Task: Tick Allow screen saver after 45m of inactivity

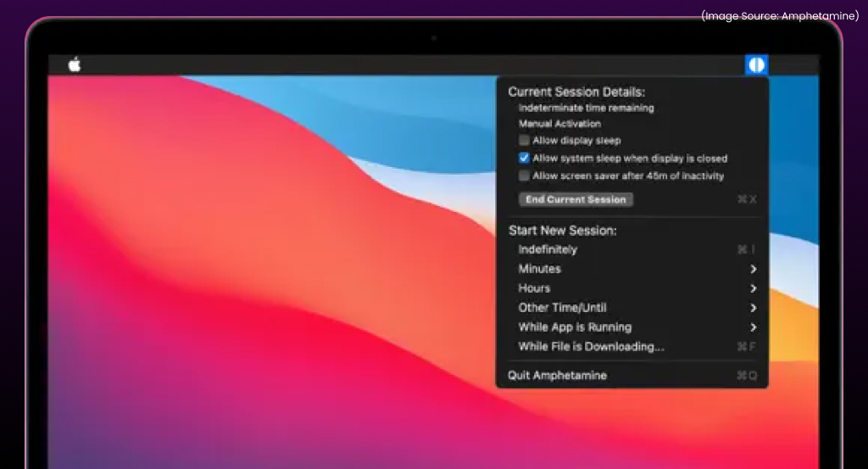Action: 524,176
